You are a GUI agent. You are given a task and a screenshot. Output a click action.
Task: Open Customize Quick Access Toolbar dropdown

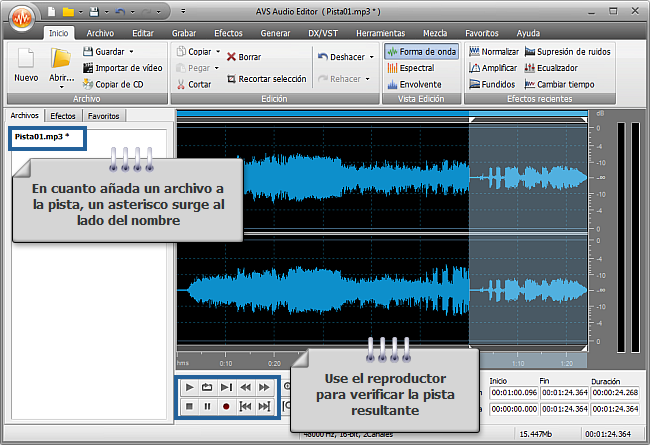click(183, 12)
